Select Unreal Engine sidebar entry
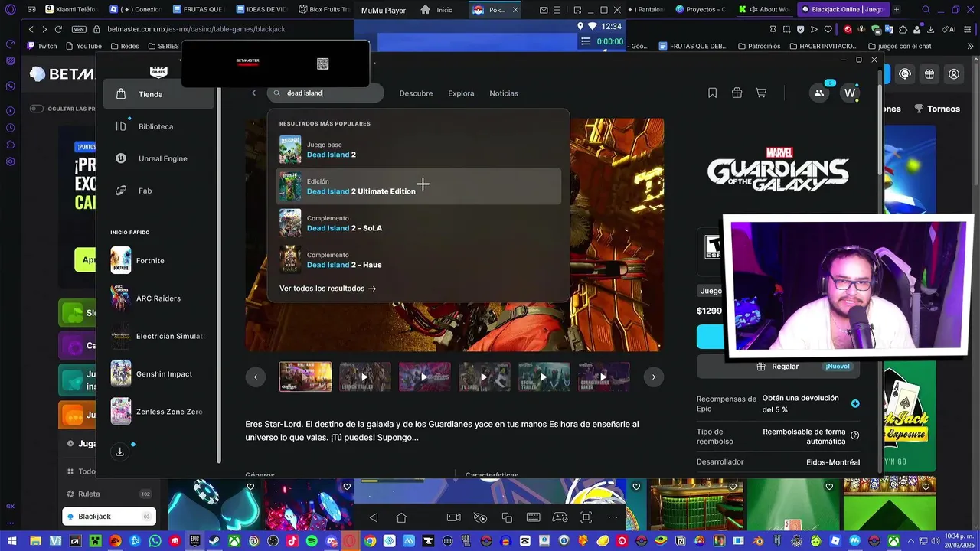Viewport: 980px width, 551px height. (158, 158)
